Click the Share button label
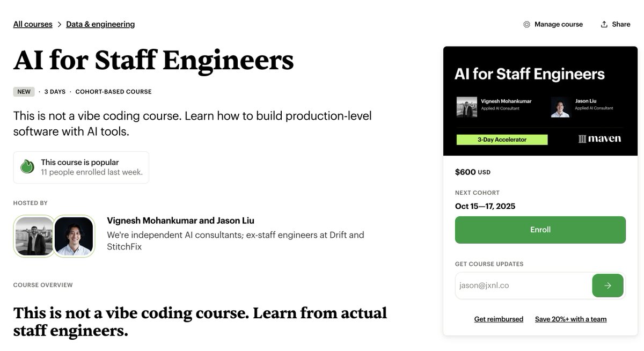This screenshot has height=351, width=644. (x=621, y=24)
